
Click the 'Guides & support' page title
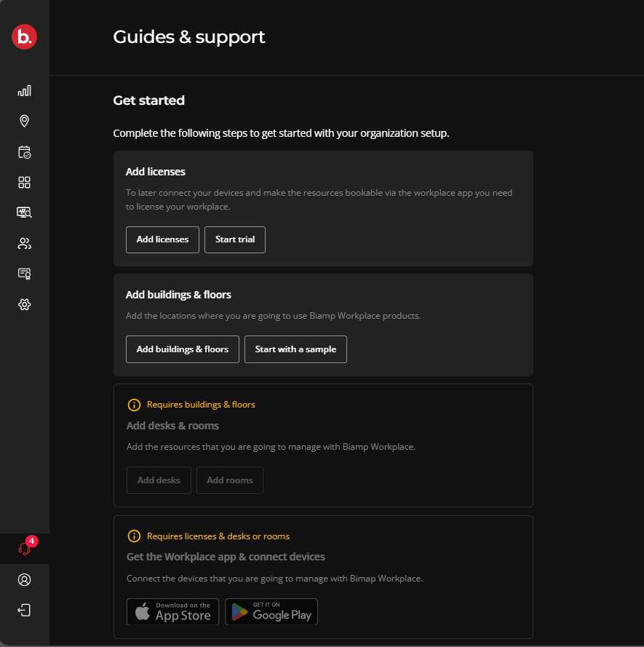click(189, 36)
